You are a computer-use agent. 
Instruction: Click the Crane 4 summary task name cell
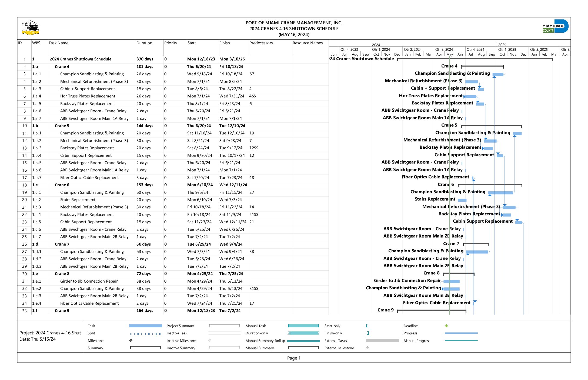pos(62,67)
